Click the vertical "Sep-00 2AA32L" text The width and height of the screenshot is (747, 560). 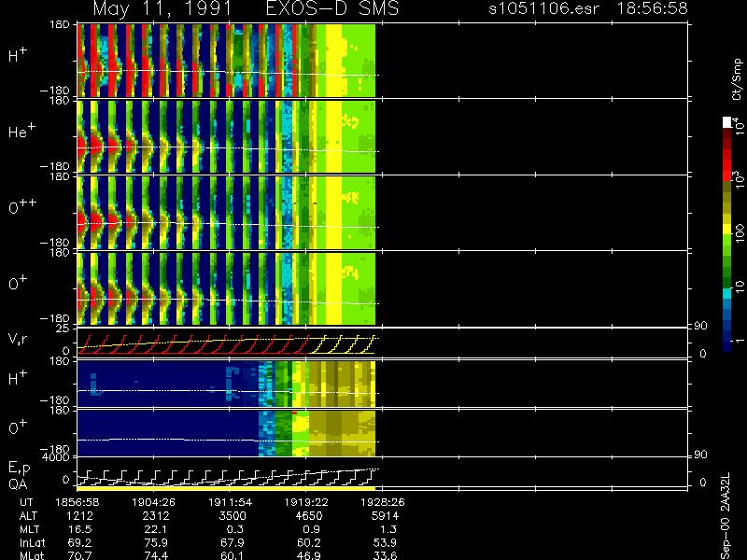click(x=726, y=517)
